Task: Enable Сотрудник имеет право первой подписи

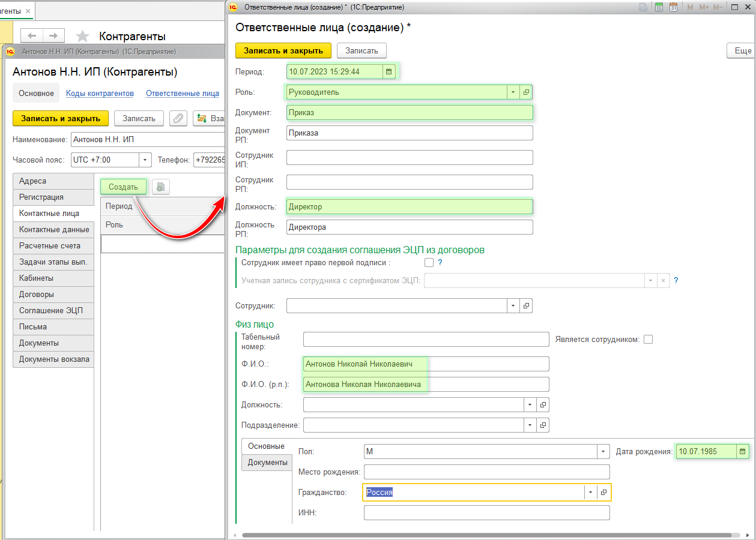Action: pyautogui.click(x=429, y=262)
